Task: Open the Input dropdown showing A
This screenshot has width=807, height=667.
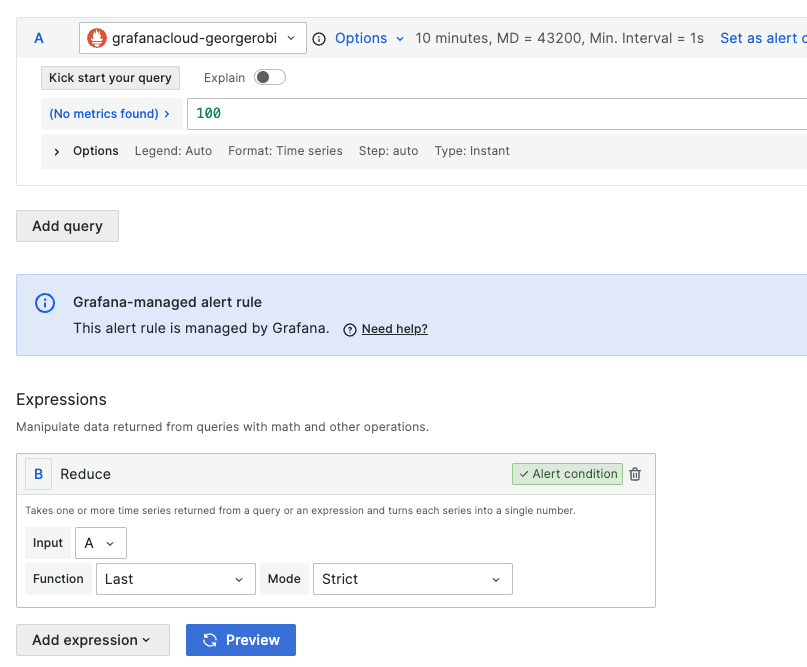Action: (100, 543)
